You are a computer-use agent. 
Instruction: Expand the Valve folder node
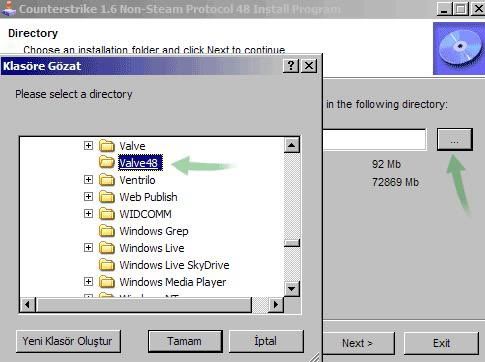coord(88,146)
